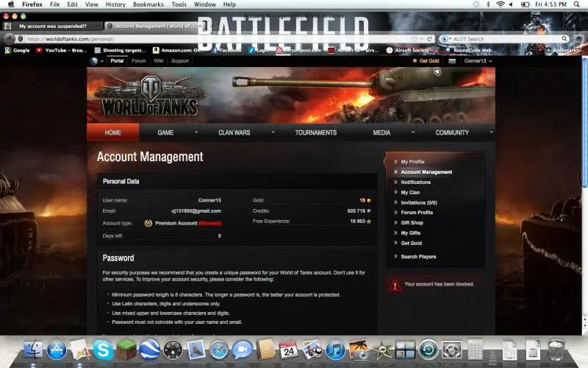
Task: Click the HOME navigation tab
Action: pyautogui.click(x=113, y=132)
